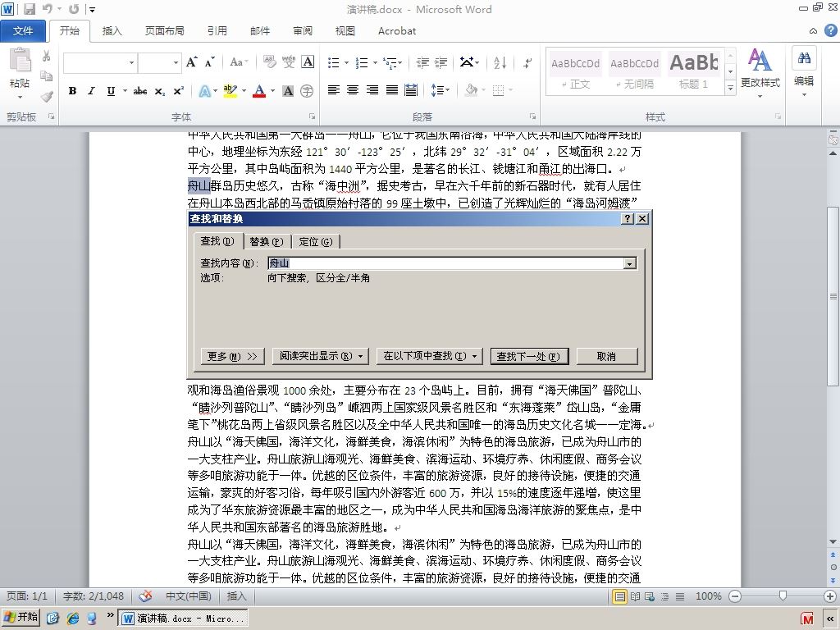Click the vertical scrollbar thumb
Screen dimensions: 840x630
[833, 296]
